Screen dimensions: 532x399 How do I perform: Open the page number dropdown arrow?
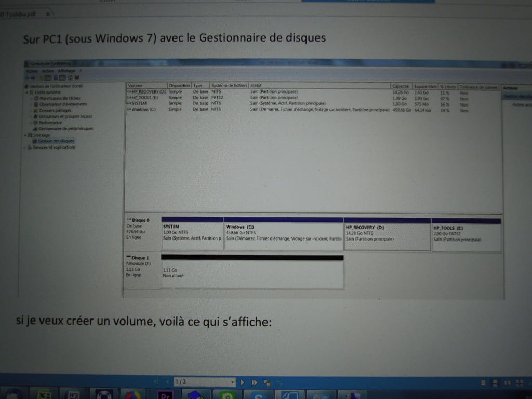click(233, 382)
